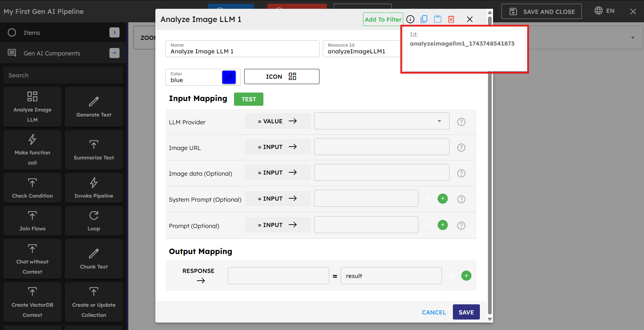Viewport: 644px width, 330px height.
Task: Click the info icon in dialog header
Action: [410, 19]
